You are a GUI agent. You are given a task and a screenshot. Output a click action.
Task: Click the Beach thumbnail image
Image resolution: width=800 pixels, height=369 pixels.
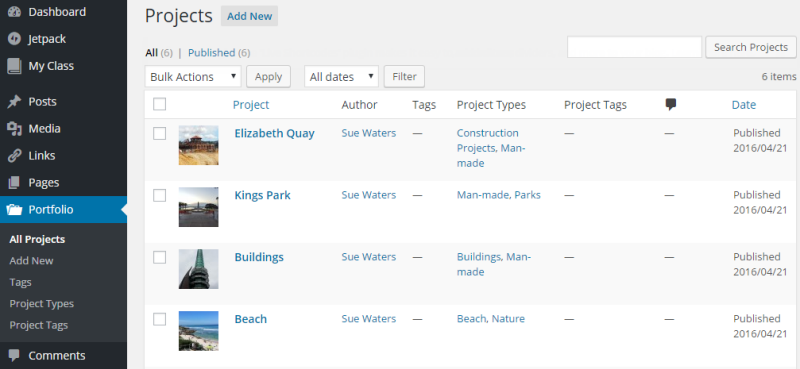tap(198, 331)
